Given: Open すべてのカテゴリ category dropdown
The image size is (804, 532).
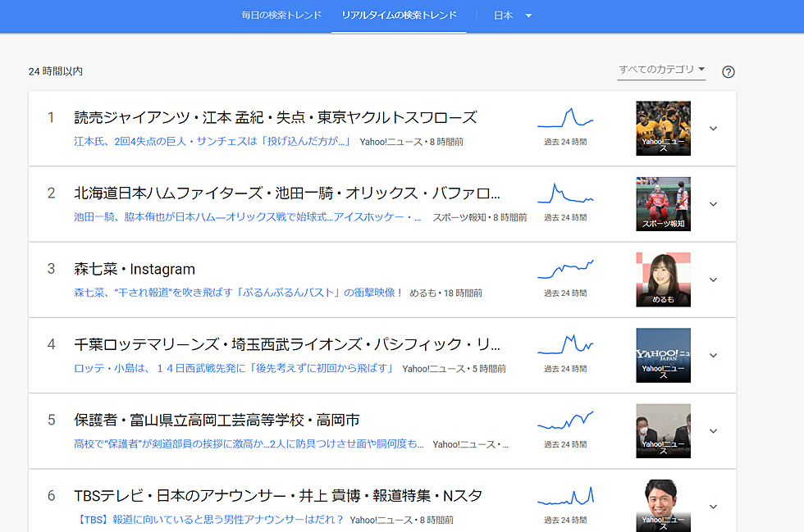Looking at the screenshot, I should pyautogui.click(x=661, y=70).
